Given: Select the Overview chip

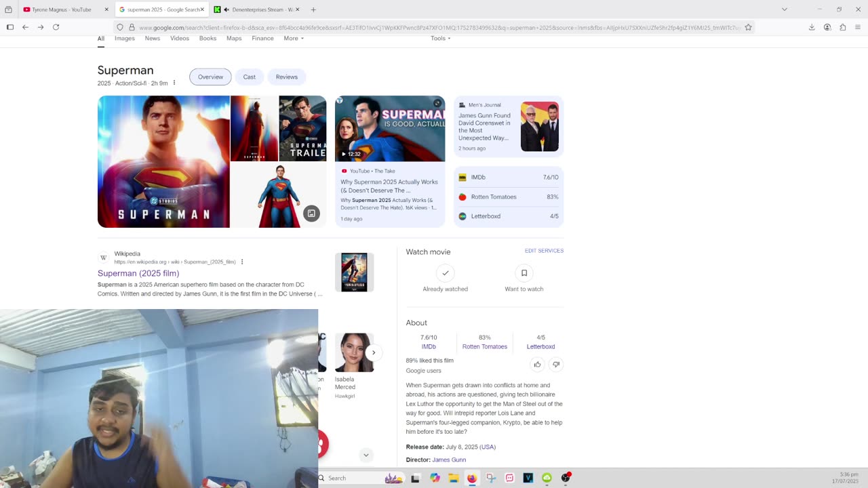Looking at the screenshot, I should click(x=210, y=77).
